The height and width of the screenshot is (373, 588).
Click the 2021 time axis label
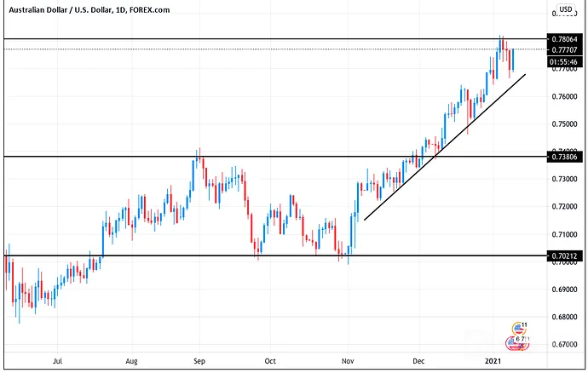[493, 361]
